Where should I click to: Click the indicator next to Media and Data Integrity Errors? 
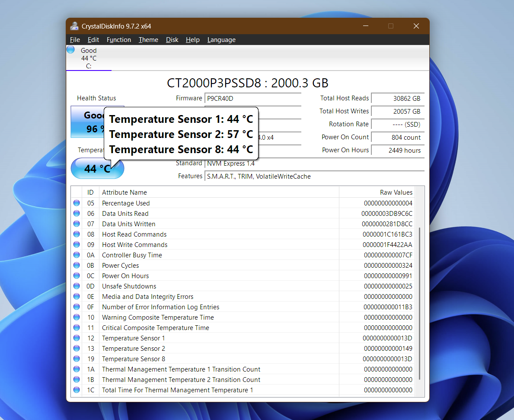tap(77, 296)
